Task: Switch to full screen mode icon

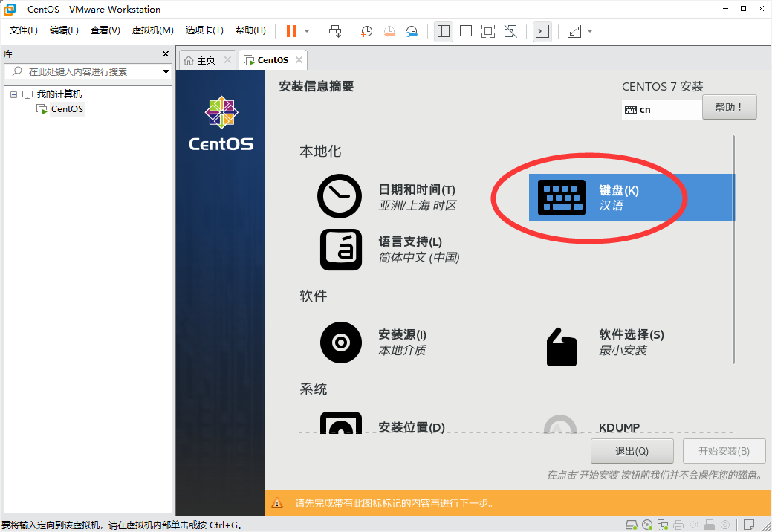Action: pos(488,31)
